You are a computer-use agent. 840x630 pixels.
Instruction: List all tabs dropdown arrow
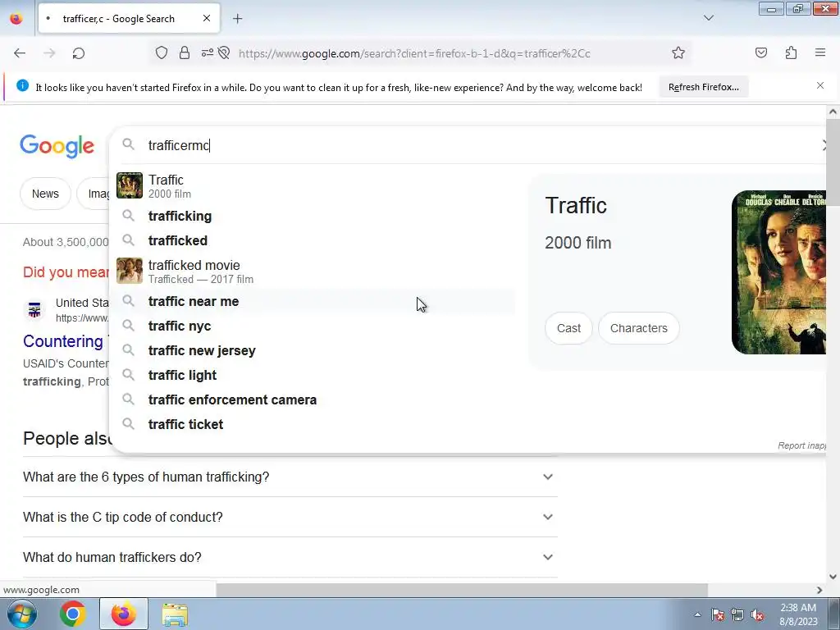pyautogui.click(x=708, y=18)
